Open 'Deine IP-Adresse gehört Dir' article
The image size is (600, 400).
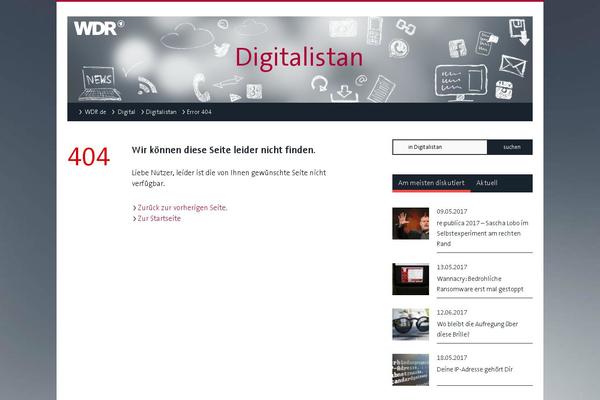pos(474,369)
